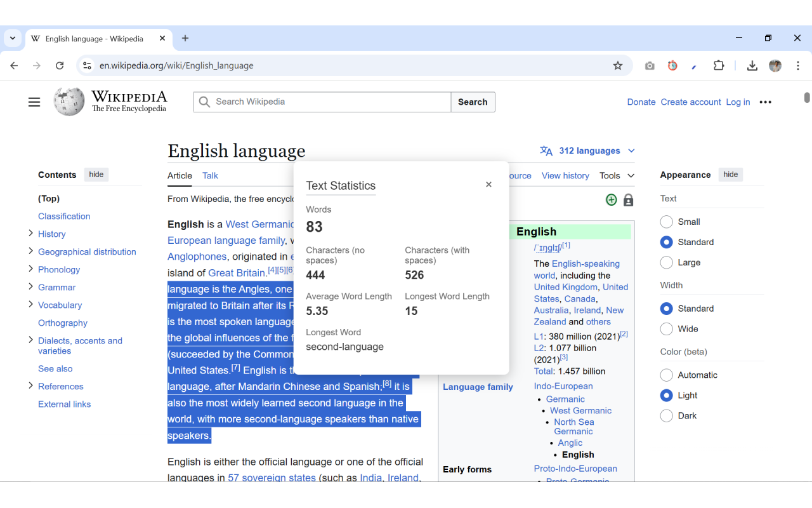Hide the Contents sidebar
This screenshot has width=812, height=508.
pos(96,175)
